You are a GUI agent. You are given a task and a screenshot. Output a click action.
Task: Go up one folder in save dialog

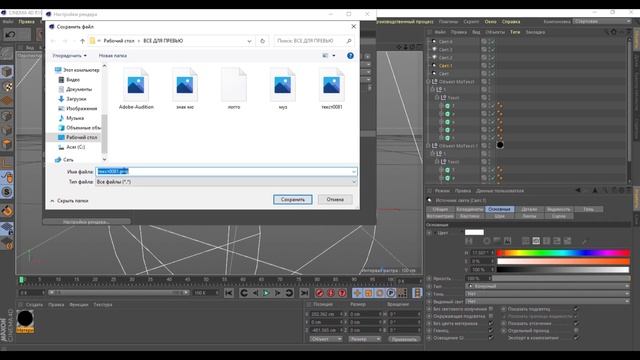click(82, 41)
